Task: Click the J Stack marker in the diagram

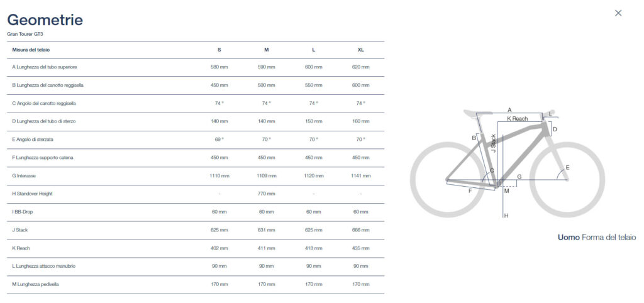Action: pos(494,143)
